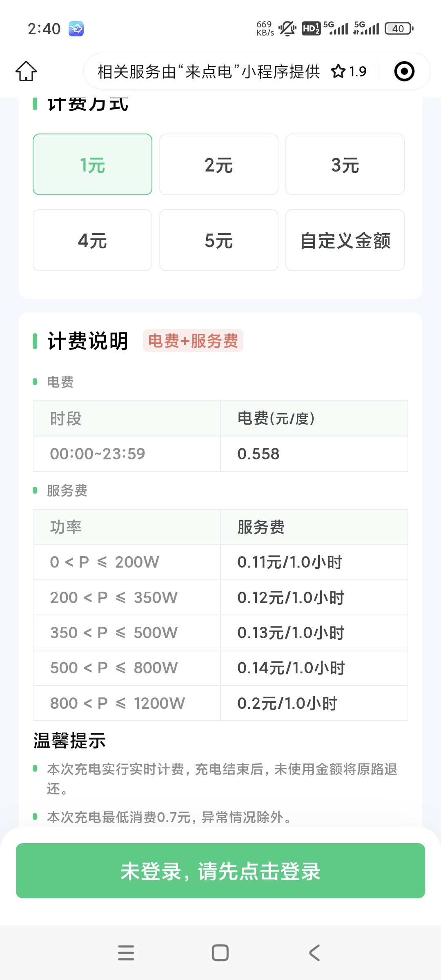Open the 自定义金额 custom amount option
Viewport: 441px width, 980px height.
pyautogui.click(x=345, y=241)
